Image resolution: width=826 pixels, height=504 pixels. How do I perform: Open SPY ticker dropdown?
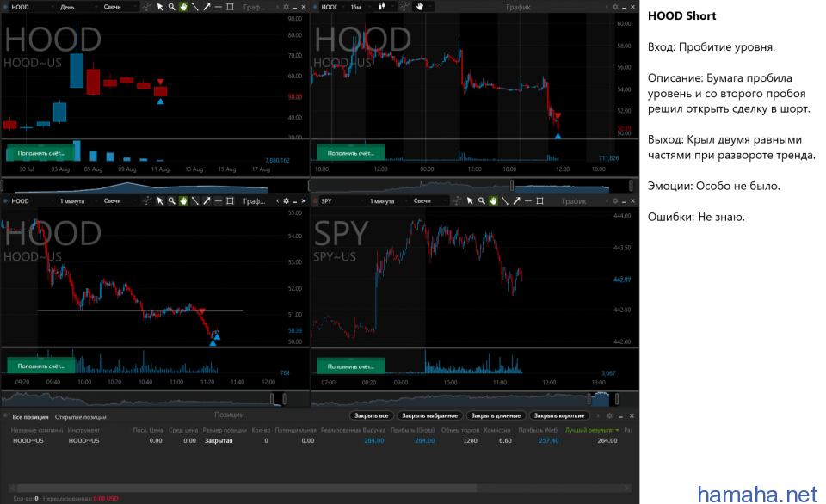342,200
